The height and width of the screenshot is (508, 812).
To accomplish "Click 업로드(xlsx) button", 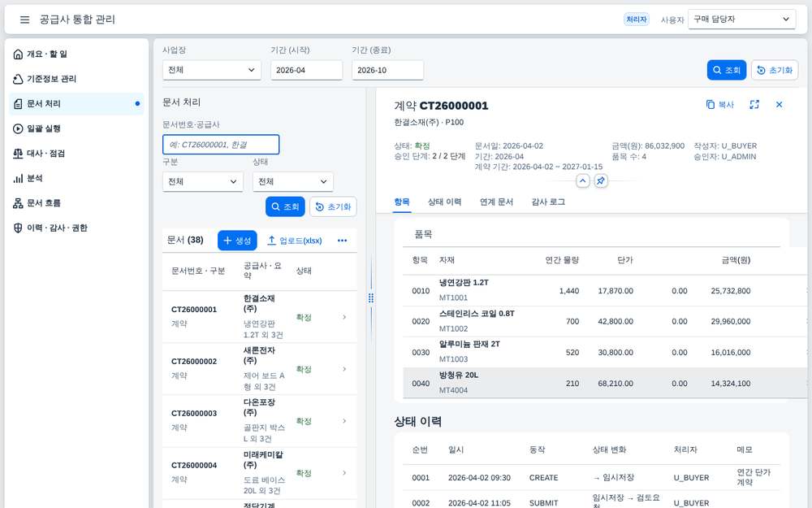I will tap(294, 241).
